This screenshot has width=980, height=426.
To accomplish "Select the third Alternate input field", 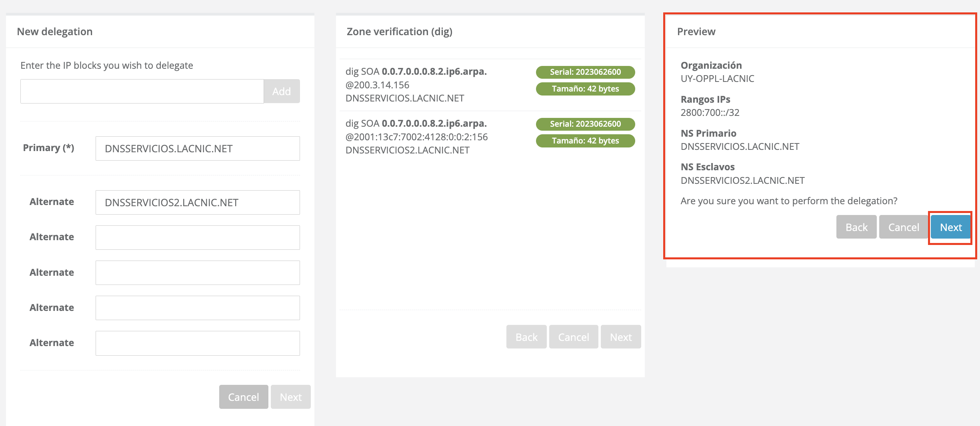I will point(198,273).
